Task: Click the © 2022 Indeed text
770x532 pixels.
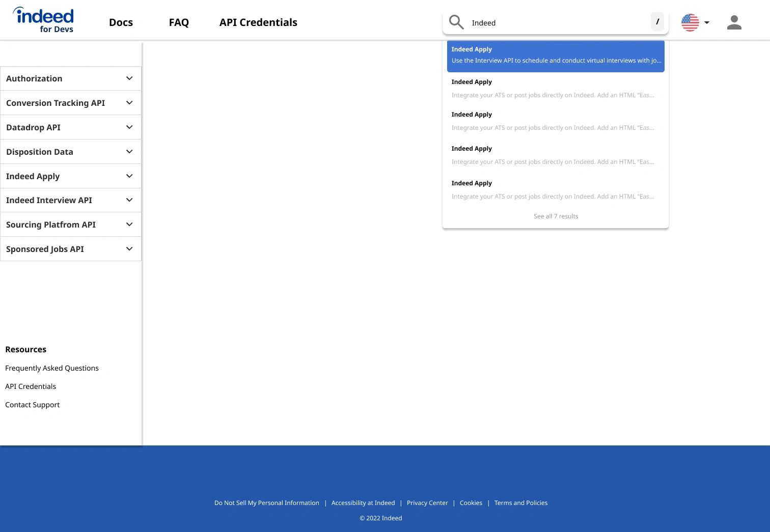Action: pyautogui.click(x=381, y=518)
